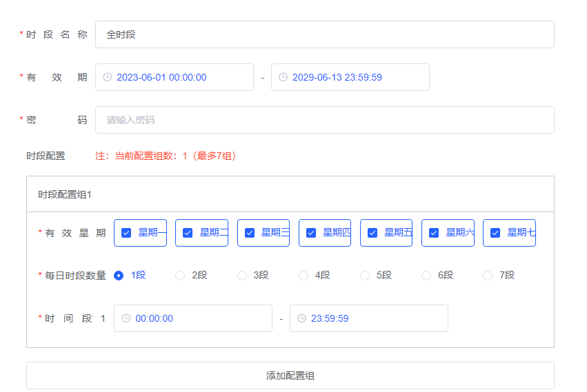Click clock icon in 时间段1 end time field
The height and width of the screenshot is (392, 587).
click(302, 318)
